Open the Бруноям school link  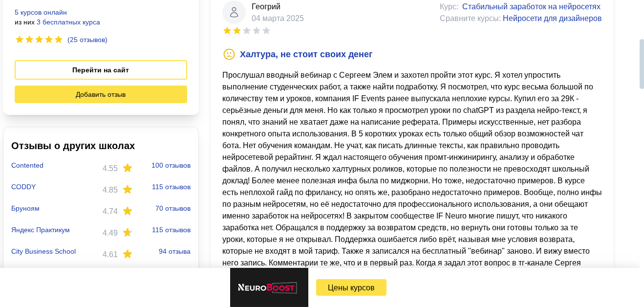(25, 208)
